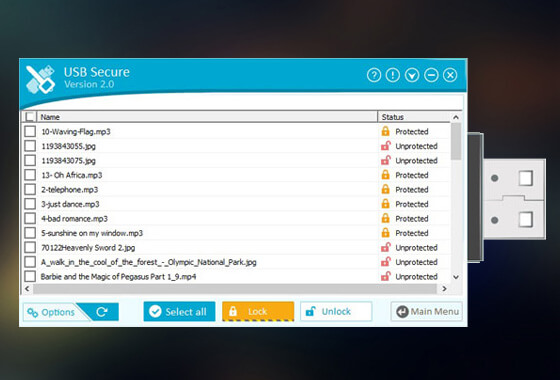Image resolution: width=560 pixels, height=380 pixels.
Task: Click unlocked icon for 1193843075.jpg
Action: pos(385,160)
